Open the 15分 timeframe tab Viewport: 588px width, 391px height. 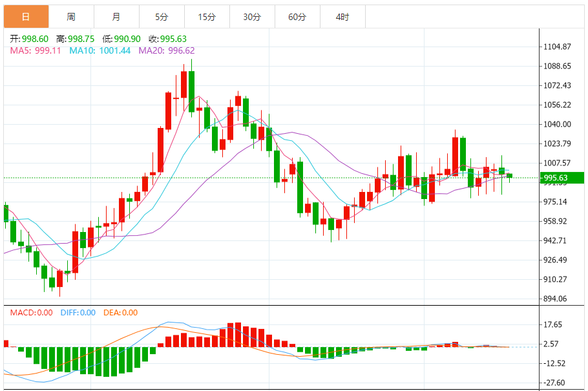(207, 17)
